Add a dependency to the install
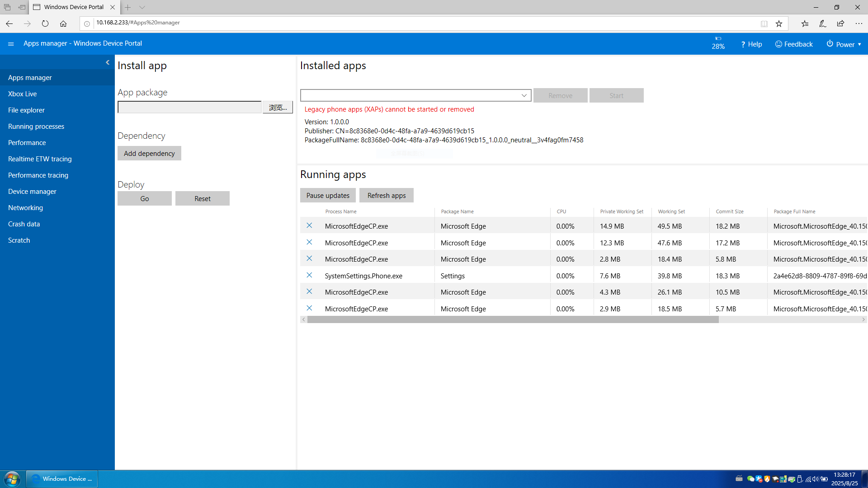Viewport: 868px width, 488px height. pyautogui.click(x=149, y=153)
